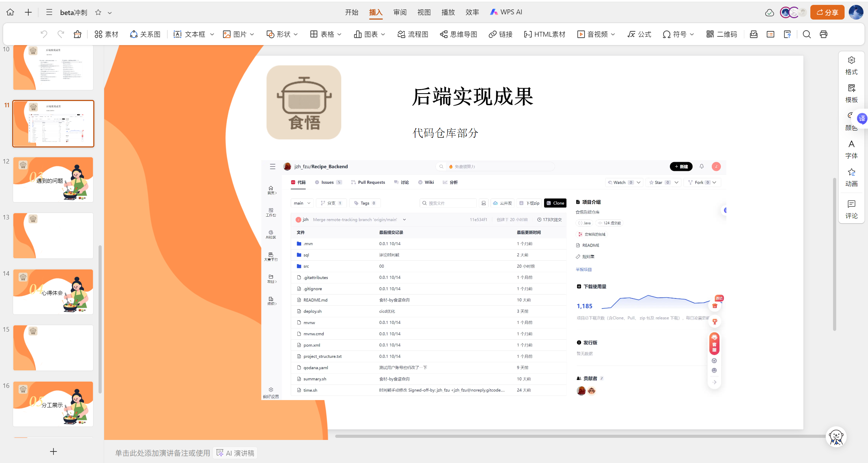Insert a 流程图 flowchart
868x463 pixels.
tap(413, 34)
